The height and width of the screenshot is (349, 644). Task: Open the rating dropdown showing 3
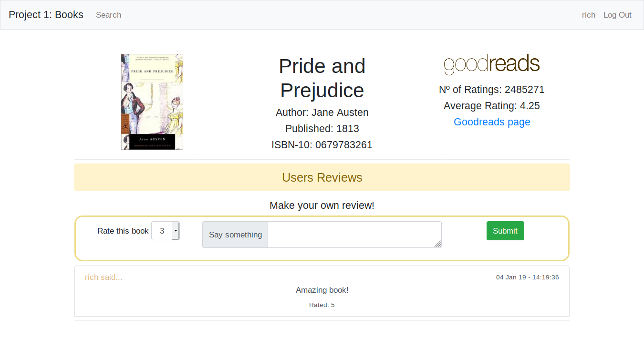point(166,231)
